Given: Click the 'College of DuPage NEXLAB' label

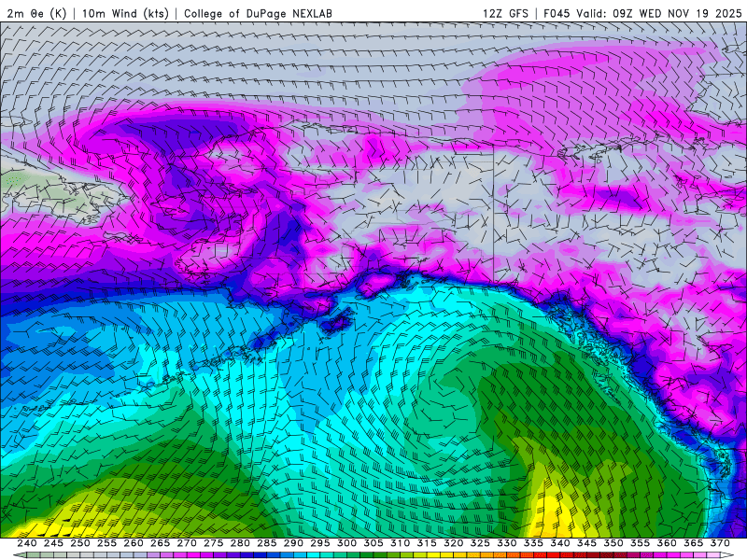Looking at the screenshot, I should [258, 13].
